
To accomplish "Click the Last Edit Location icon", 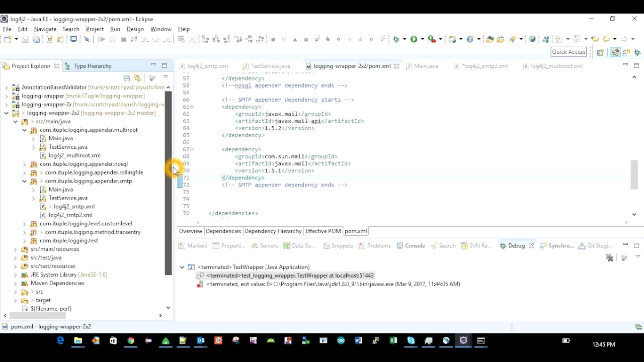I will 595,39.
